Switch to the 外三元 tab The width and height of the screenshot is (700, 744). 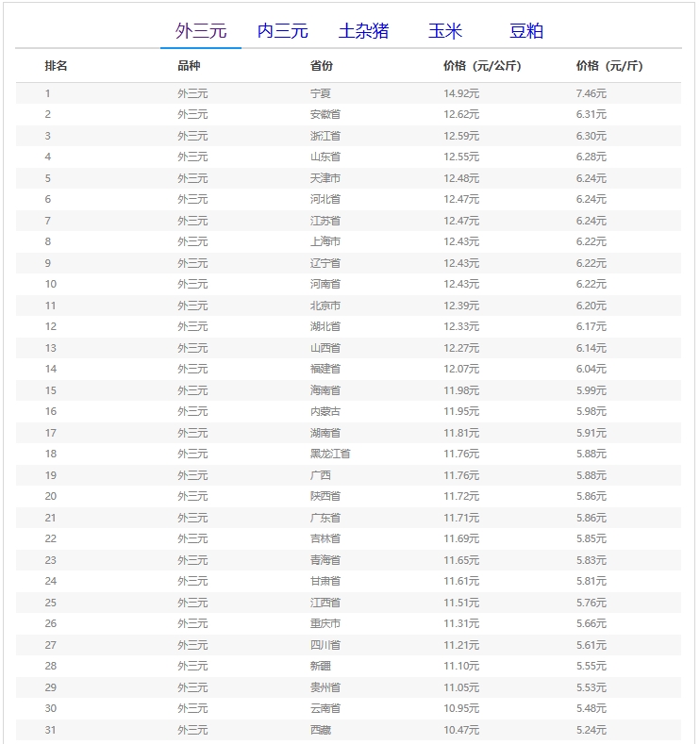(201, 31)
